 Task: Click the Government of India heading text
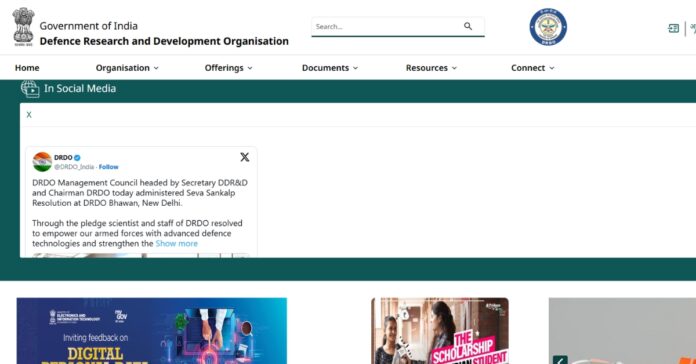88,26
